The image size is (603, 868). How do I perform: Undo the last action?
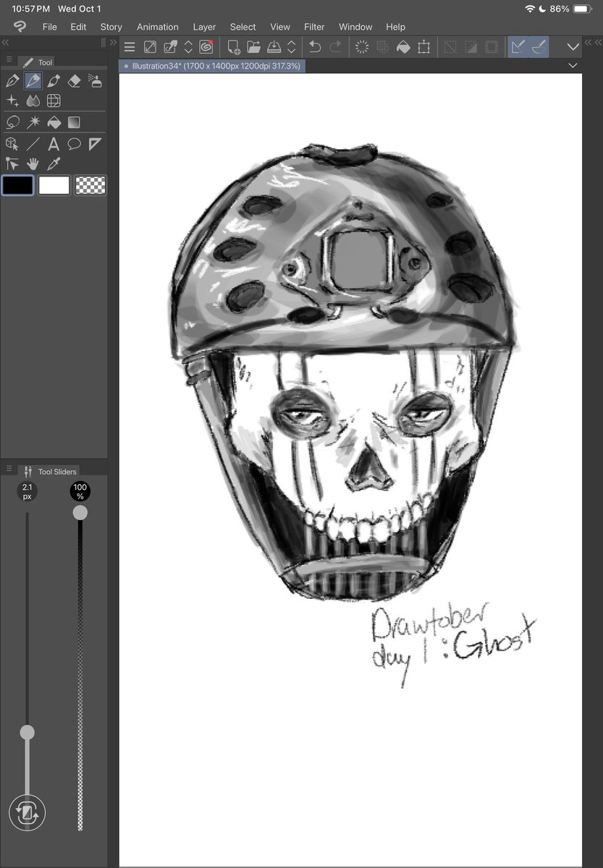pos(315,48)
